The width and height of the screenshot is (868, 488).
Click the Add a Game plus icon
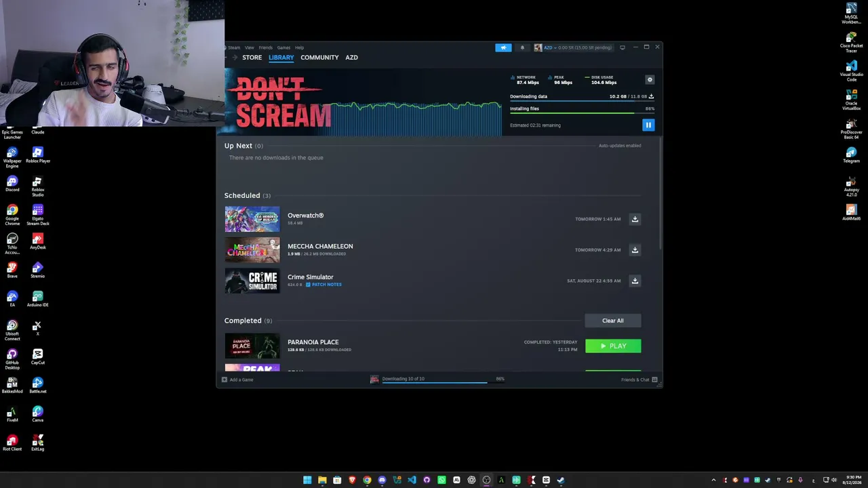click(x=224, y=380)
